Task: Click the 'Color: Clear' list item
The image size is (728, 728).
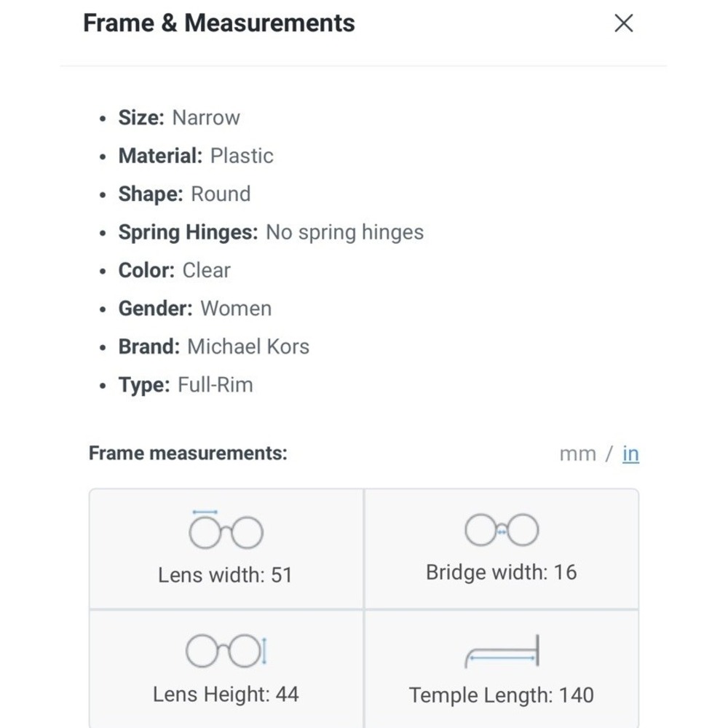Action: click(x=175, y=270)
